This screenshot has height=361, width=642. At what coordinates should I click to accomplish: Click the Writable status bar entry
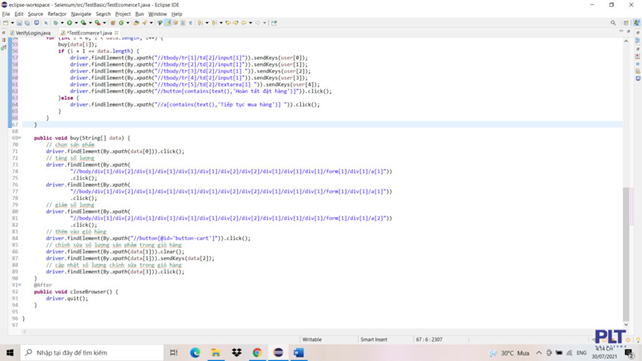[312, 340]
